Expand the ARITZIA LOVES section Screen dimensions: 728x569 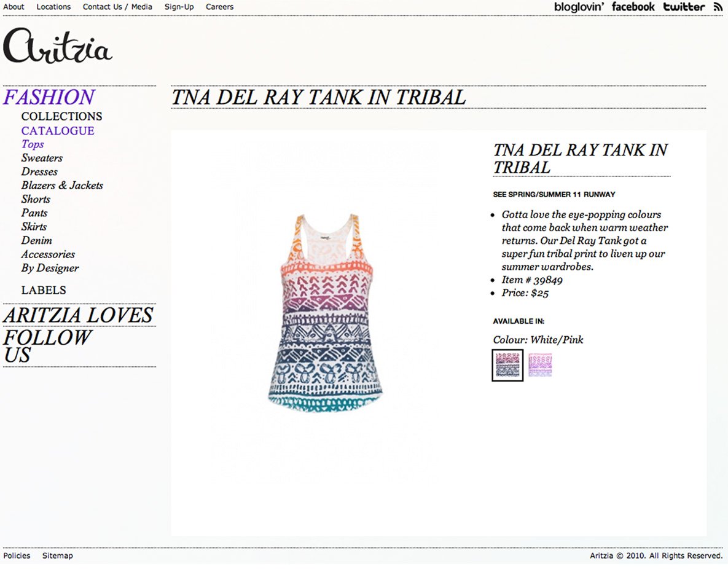[x=78, y=315]
